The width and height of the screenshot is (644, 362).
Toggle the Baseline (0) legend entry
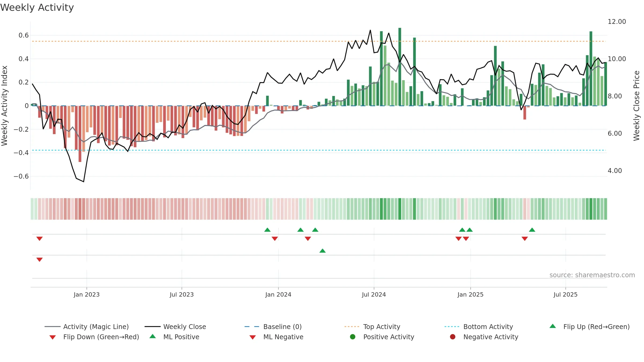pos(273,327)
